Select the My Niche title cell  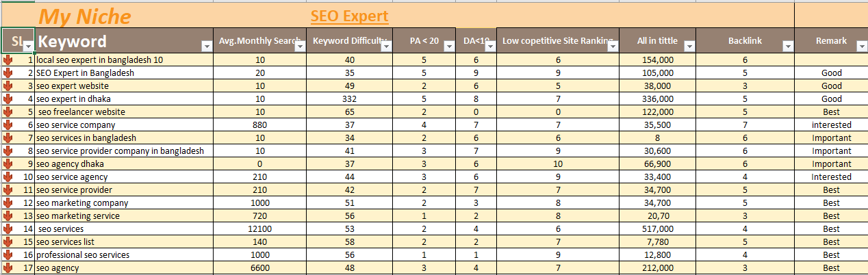tap(84, 16)
